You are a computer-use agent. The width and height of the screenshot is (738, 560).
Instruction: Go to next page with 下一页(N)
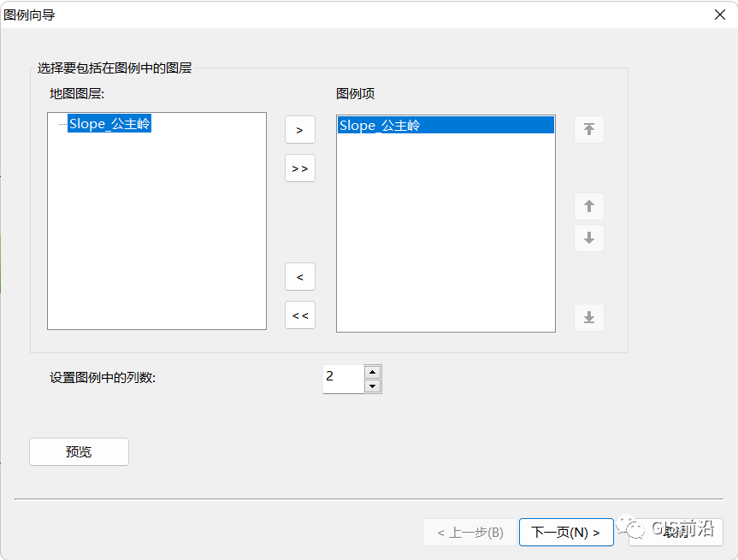[566, 533]
